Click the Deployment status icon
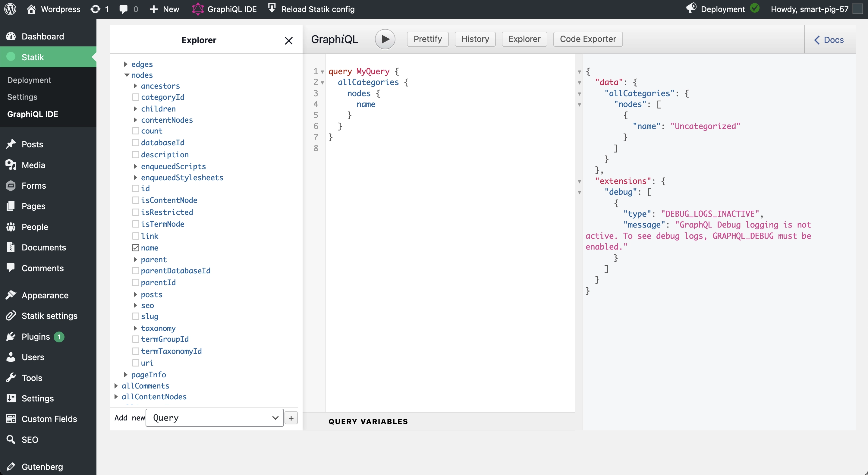The image size is (868, 475). 756,9
